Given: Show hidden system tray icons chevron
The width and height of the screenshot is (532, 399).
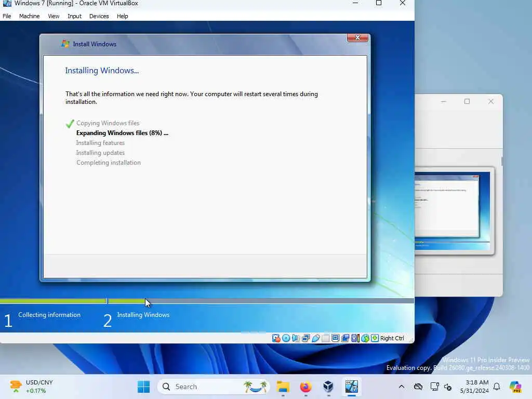Looking at the screenshot, I should (402, 387).
